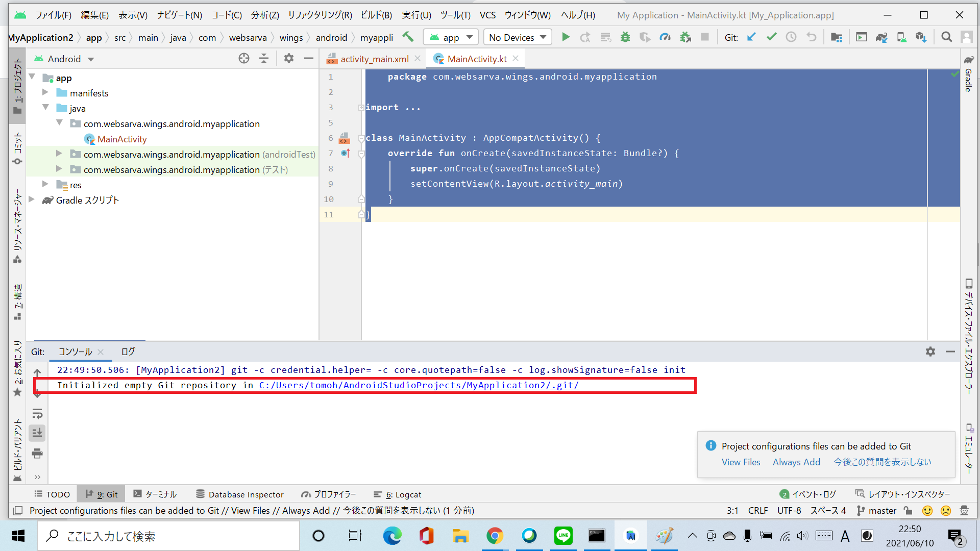
Task: Click the Make Project hammer icon
Action: (x=407, y=37)
